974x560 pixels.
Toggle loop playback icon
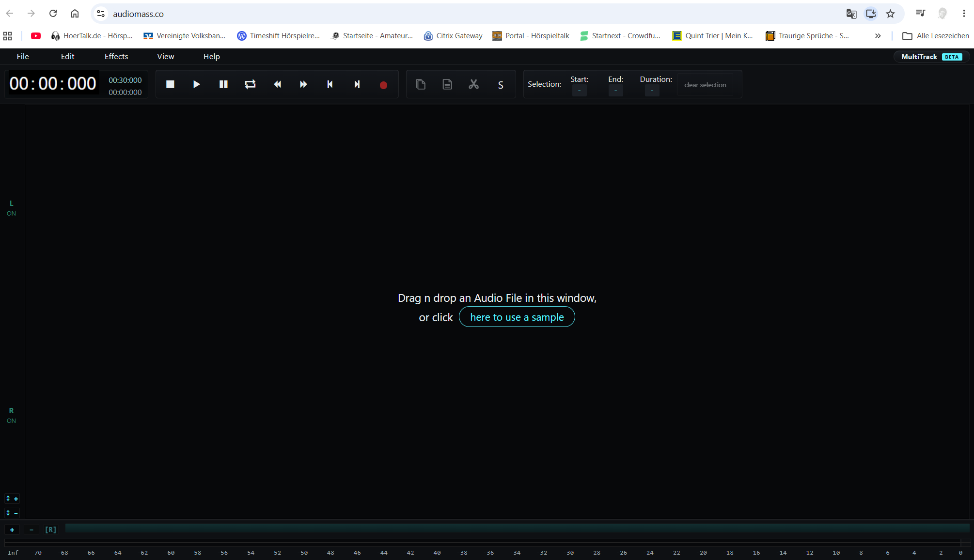tap(250, 84)
